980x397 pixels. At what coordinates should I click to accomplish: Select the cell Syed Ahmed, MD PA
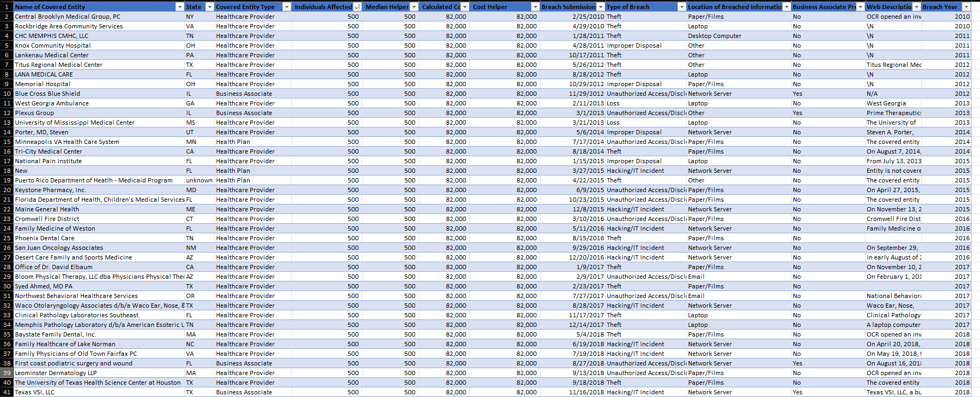99,286
